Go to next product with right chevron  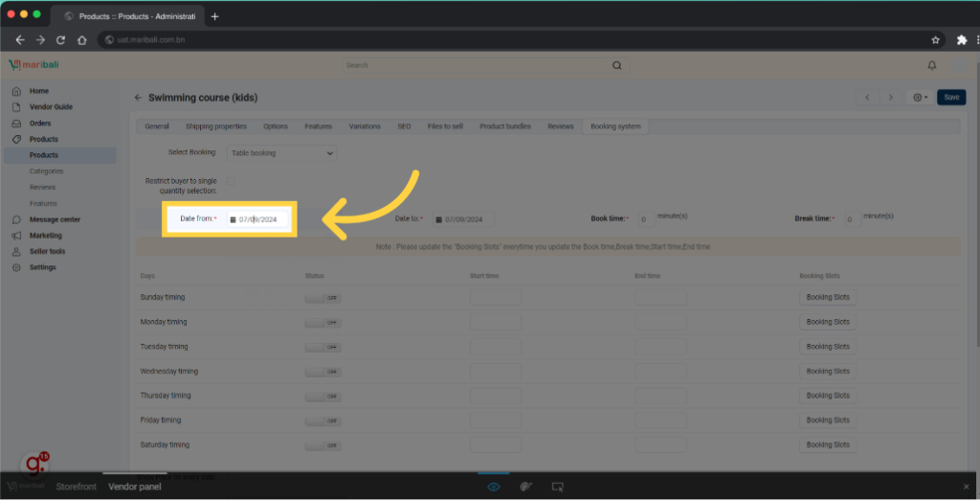(891, 98)
